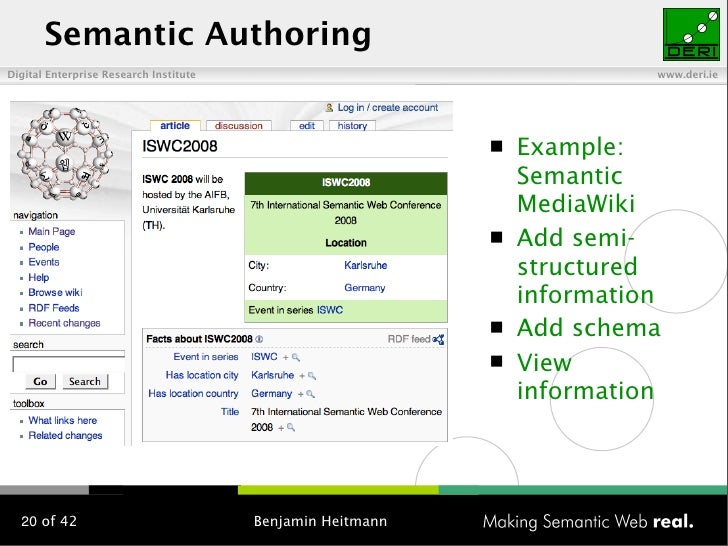Open the Recent changes link
The height and width of the screenshot is (546, 728).
64,323
